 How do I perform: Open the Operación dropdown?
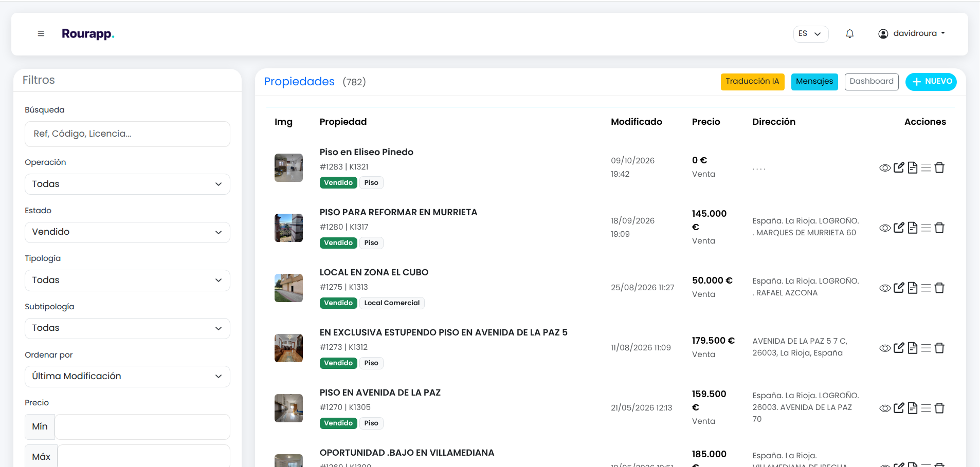(127, 184)
